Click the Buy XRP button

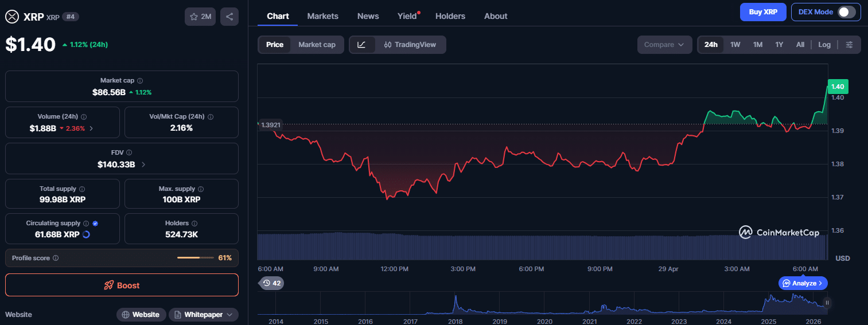[763, 12]
